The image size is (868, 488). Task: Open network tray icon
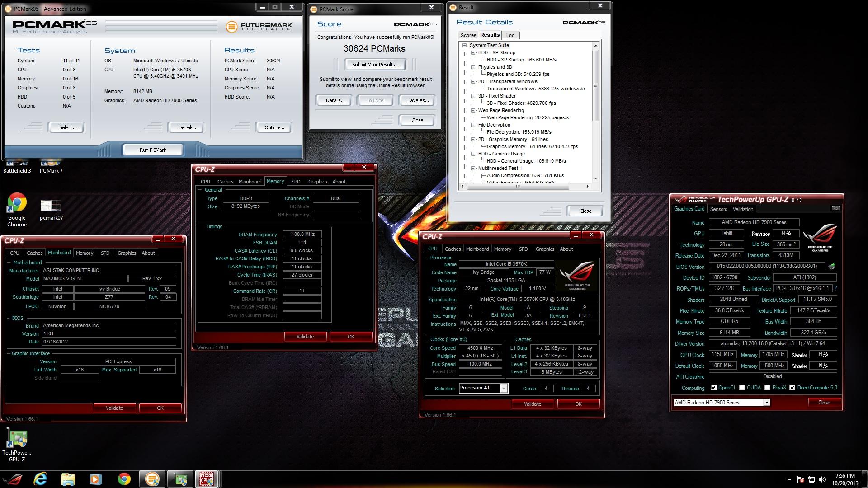coord(811,479)
